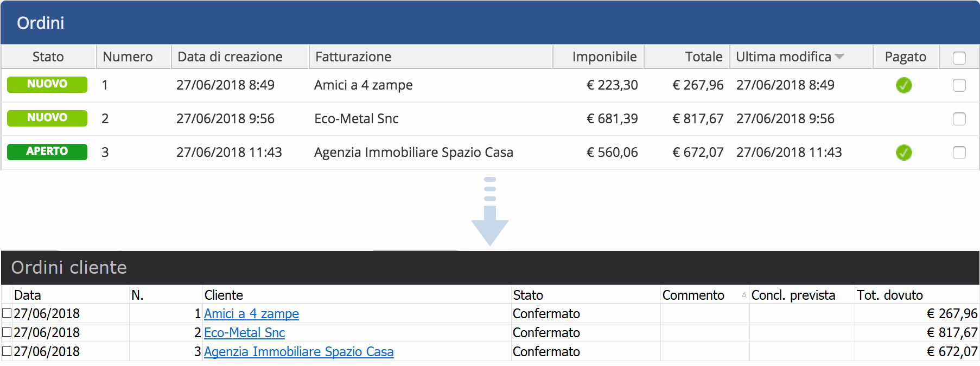980x366 pixels.
Task: Open the Eco-Metal Snc customer link
Action: click(x=244, y=333)
